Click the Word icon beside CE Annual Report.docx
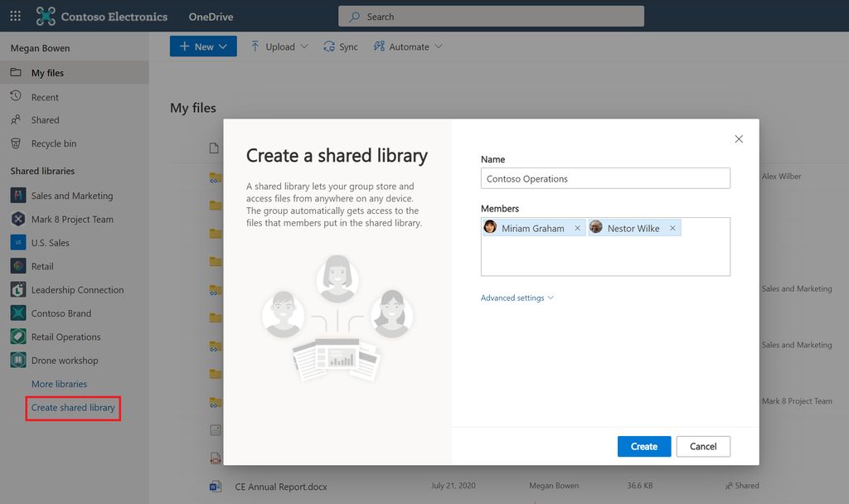The height and width of the screenshot is (504, 849). click(x=215, y=486)
